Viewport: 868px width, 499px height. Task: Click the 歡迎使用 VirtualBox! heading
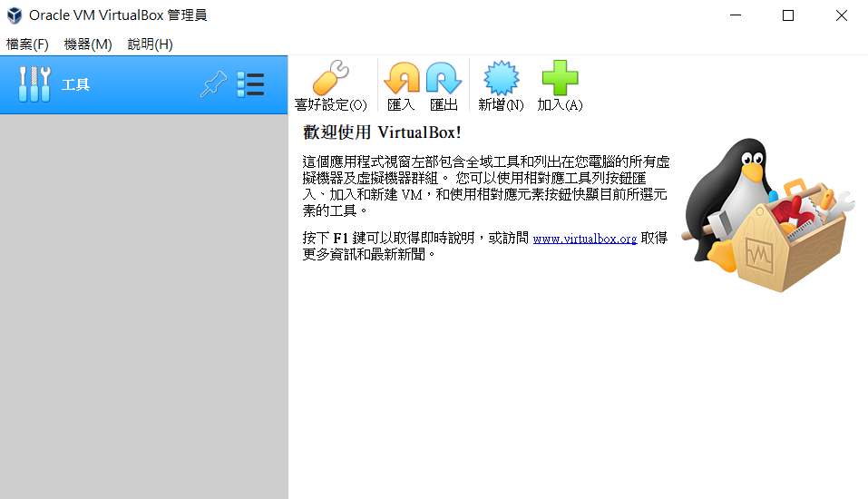pos(382,132)
